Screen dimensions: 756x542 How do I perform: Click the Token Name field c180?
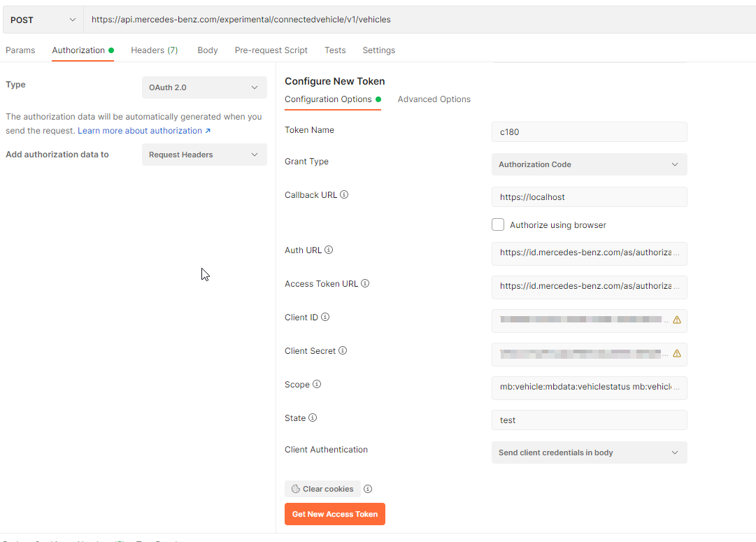tap(589, 132)
